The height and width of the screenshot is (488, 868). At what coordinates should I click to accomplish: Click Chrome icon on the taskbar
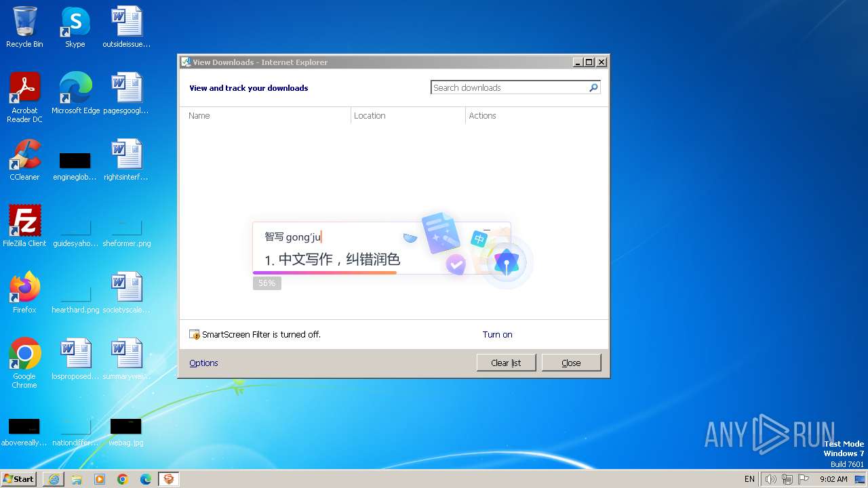pos(123,479)
